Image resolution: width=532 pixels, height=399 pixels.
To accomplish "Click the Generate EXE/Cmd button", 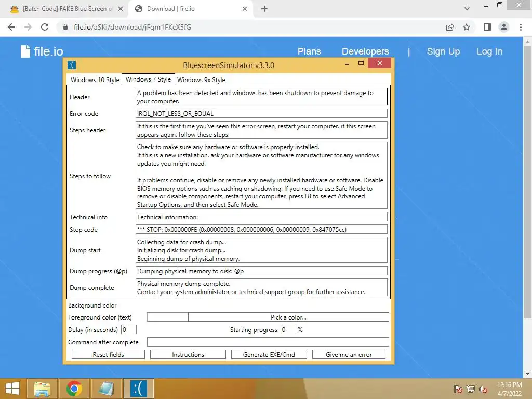I will tap(269, 354).
